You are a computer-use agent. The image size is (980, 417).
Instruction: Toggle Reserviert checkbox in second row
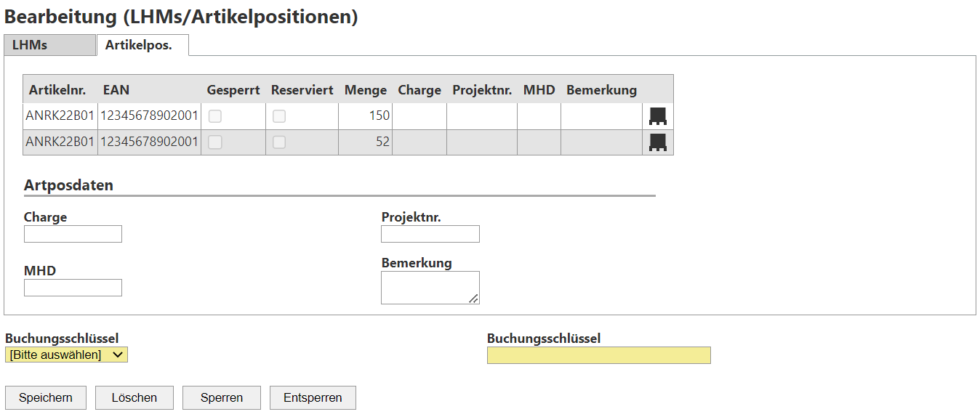point(279,142)
